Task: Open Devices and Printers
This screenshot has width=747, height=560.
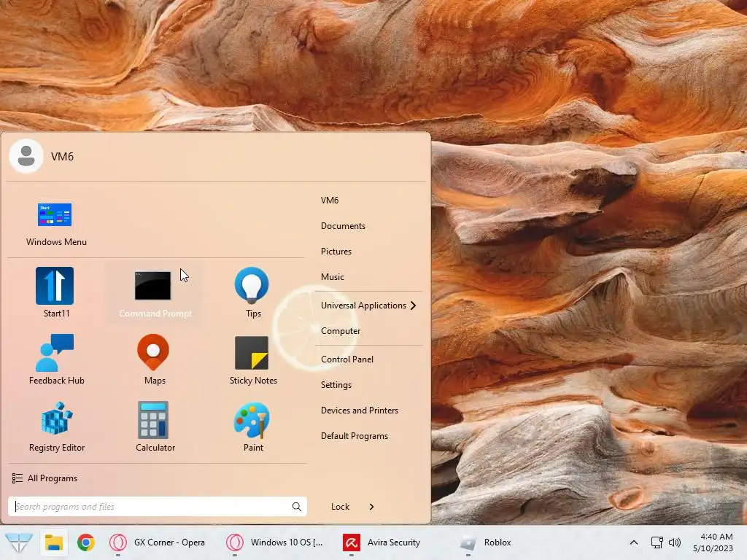Action: (359, 411)
